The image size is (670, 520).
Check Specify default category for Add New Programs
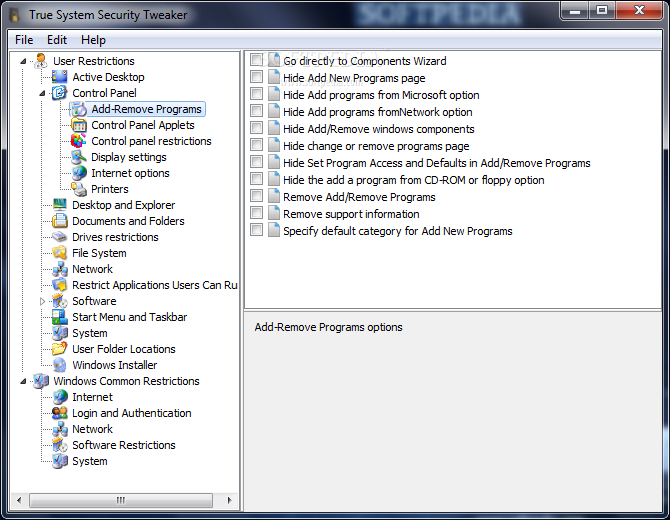(x=256, y=230)
